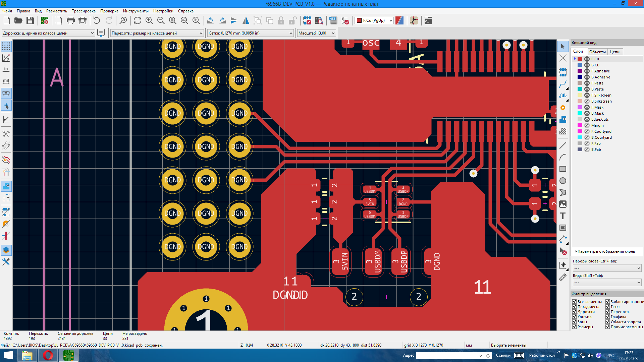
Task: Open the track width dropdown
Action: coord(48,33)
